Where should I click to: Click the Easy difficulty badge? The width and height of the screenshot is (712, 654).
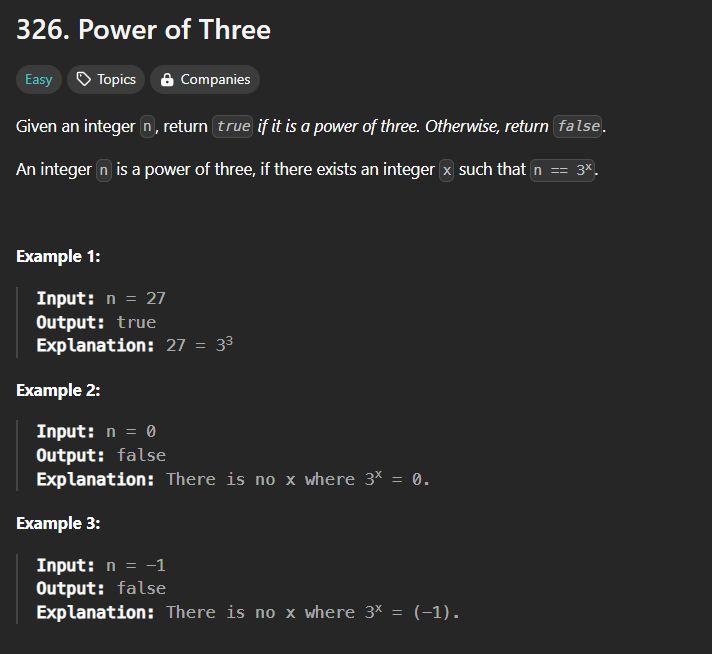[x=39, y=79]
